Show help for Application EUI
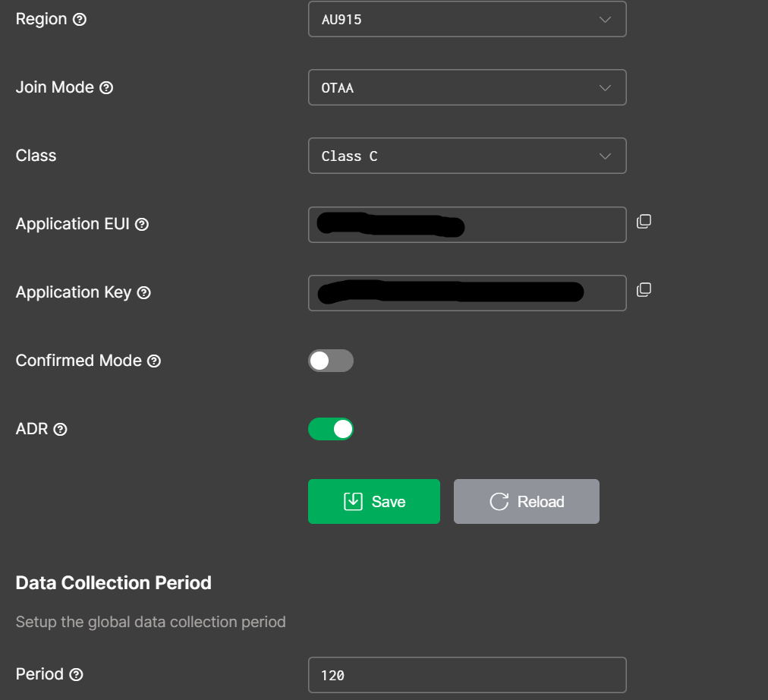 141,225
